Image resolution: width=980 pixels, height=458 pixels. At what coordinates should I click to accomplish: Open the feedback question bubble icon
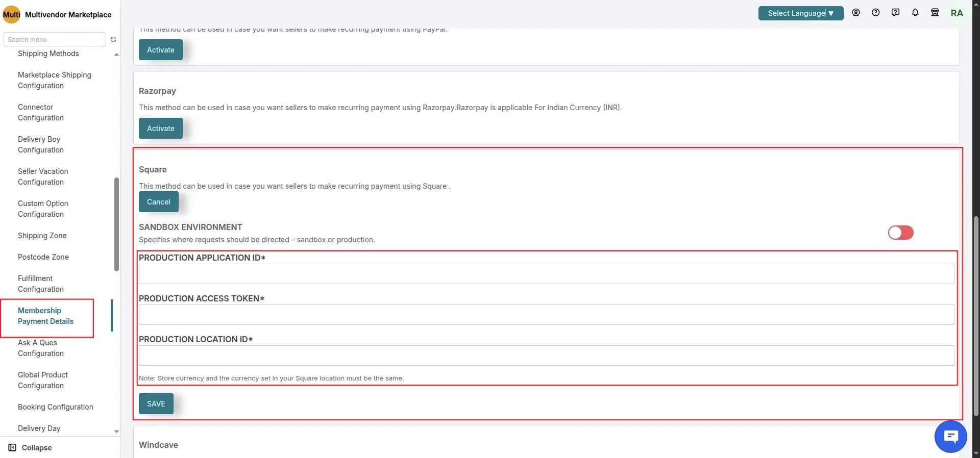(x=895, y=13)
